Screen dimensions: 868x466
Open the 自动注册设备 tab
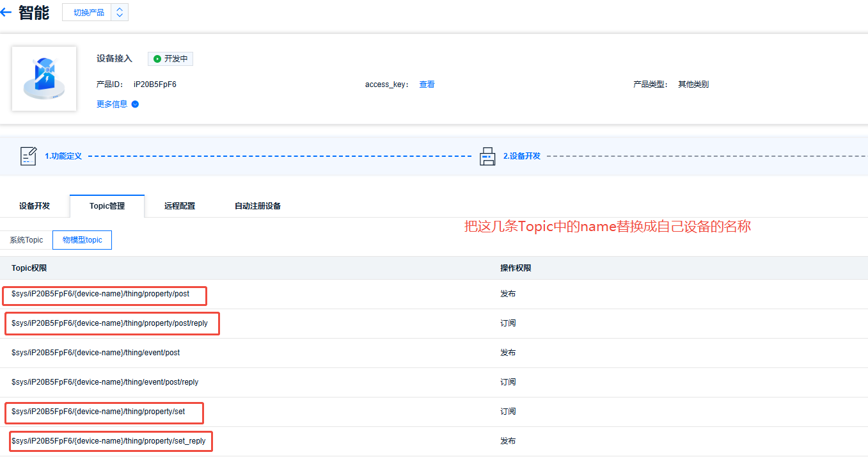point(258,206)
